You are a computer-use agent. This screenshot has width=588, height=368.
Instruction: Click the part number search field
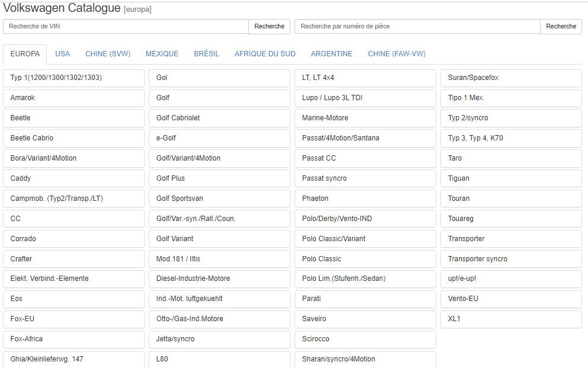[417, 26]
